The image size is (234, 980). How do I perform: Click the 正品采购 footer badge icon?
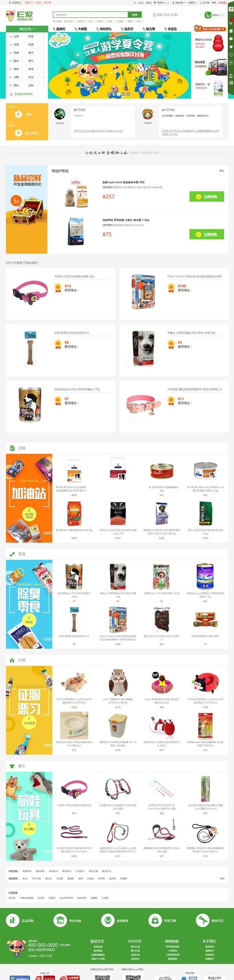coord(13,920)
